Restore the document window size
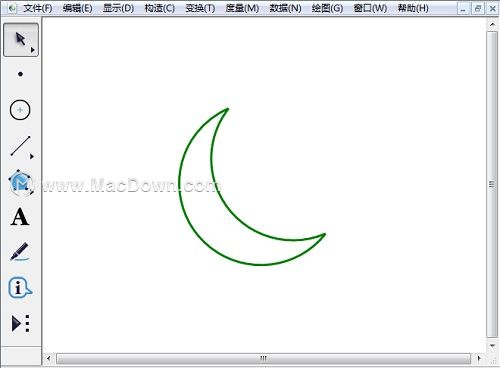Screen dimensions: 500x368 [x=477, y=9]
